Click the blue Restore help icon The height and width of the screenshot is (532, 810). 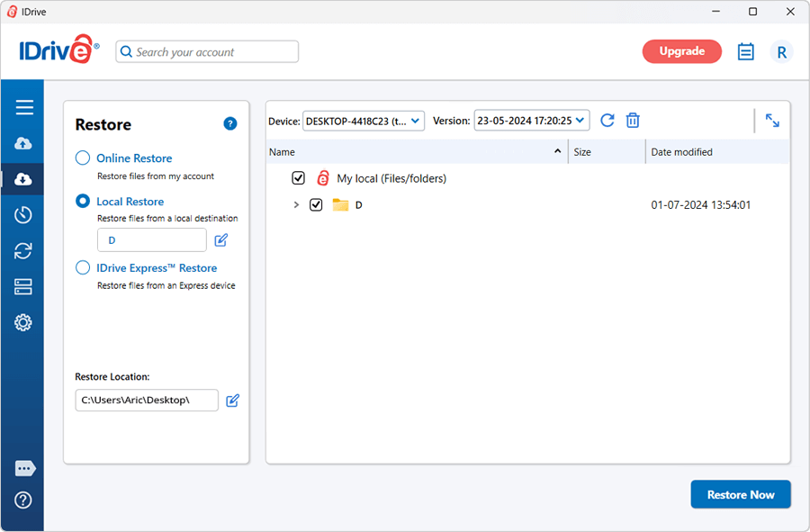pos(229,124)
